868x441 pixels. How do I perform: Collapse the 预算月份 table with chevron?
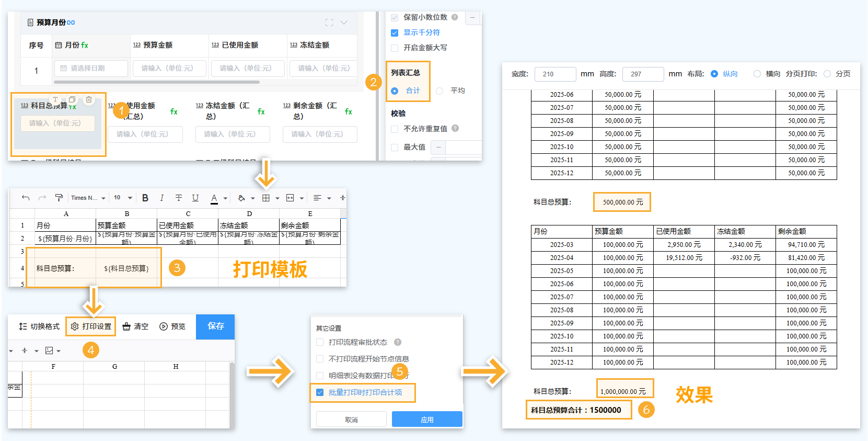[x=344, y=22]
